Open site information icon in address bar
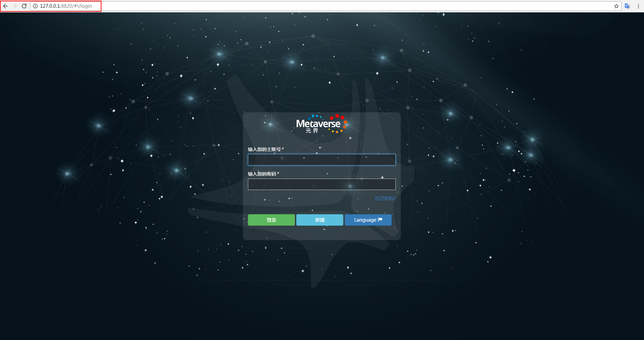Viewport: 644px width, 340px height. [x=35, y=6]
